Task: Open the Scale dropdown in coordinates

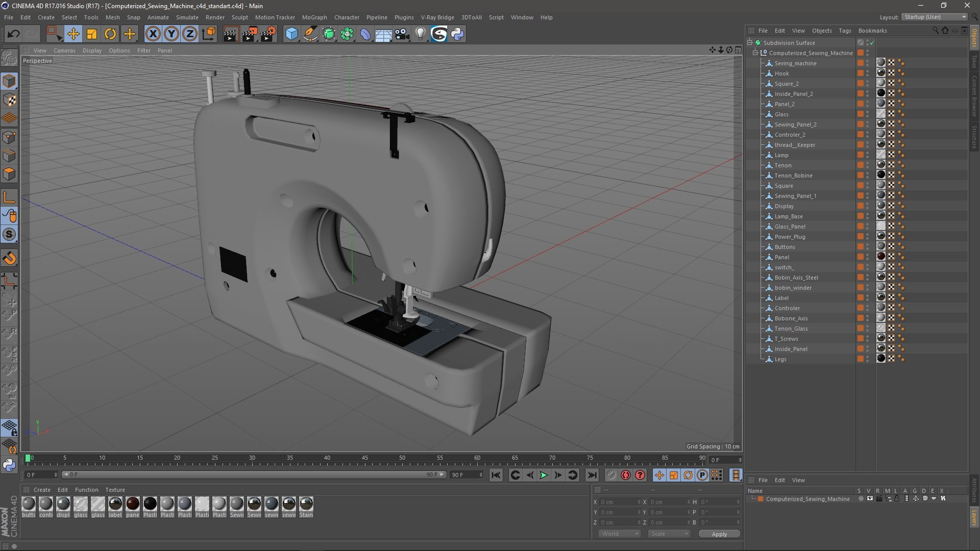Action: (669, 534)
